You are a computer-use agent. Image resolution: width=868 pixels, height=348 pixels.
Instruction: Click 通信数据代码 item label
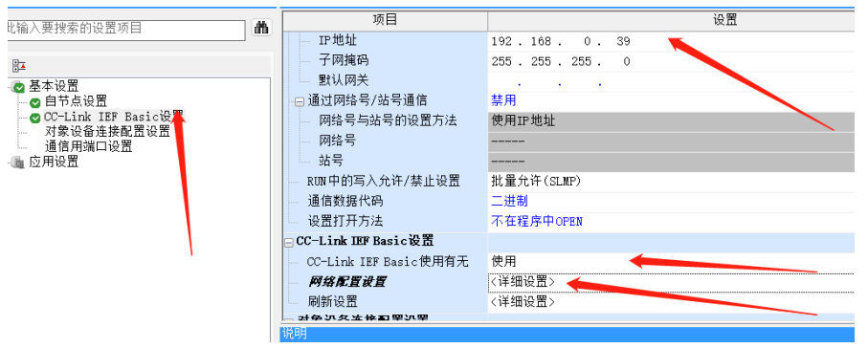click(345, 201)
